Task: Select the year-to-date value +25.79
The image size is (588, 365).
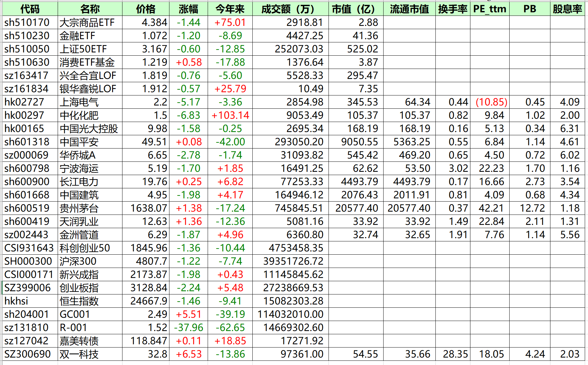Action: pos(230,89)
